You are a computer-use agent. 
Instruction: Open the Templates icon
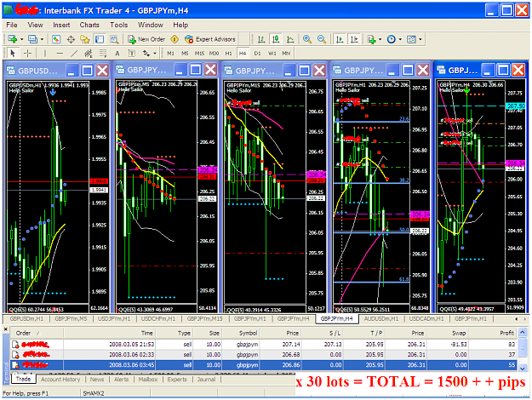coord(411,39)
